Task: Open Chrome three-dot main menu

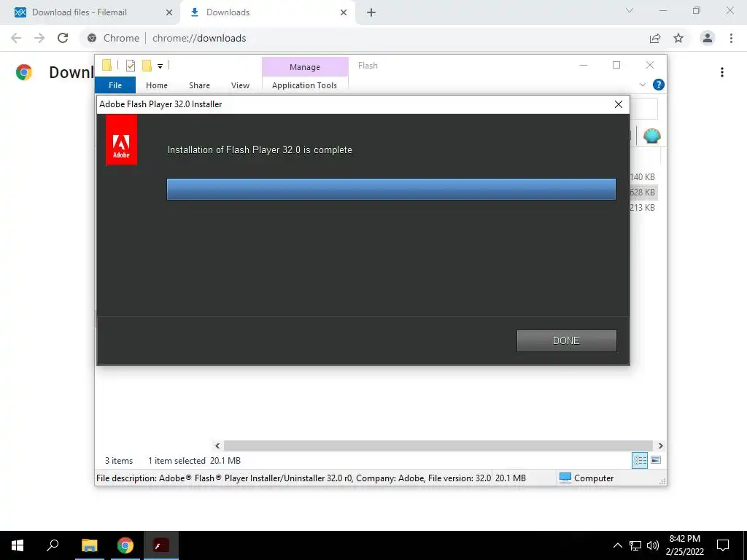Action: click(x=731, y=38)
